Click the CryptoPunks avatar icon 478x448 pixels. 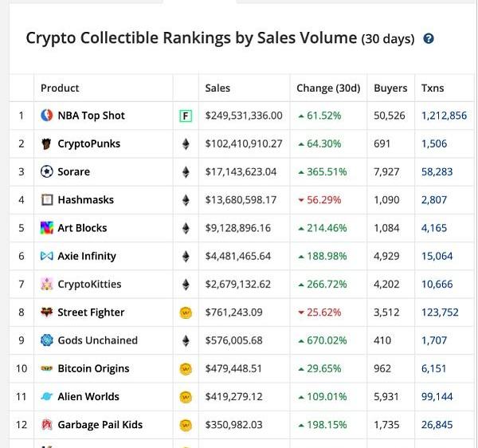(46, 144)
